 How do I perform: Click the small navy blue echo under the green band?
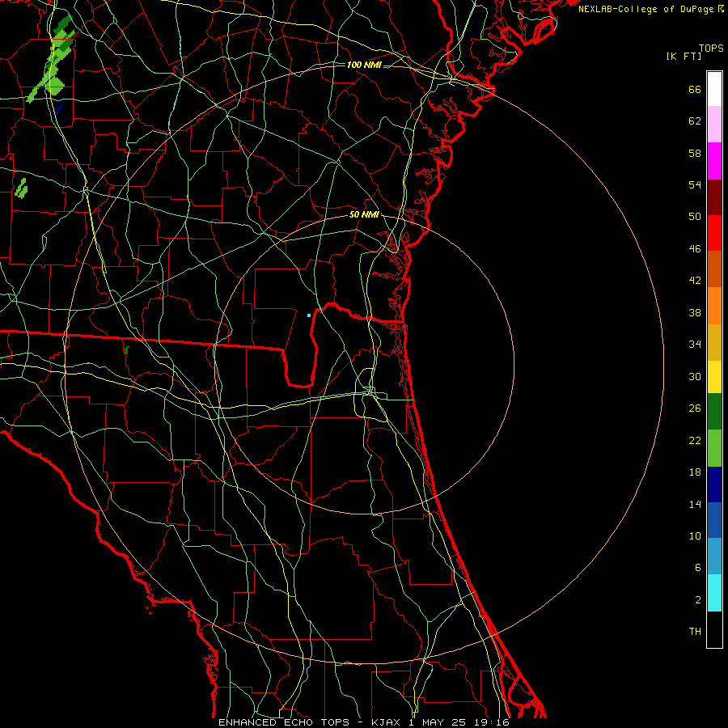coord(59,109)
